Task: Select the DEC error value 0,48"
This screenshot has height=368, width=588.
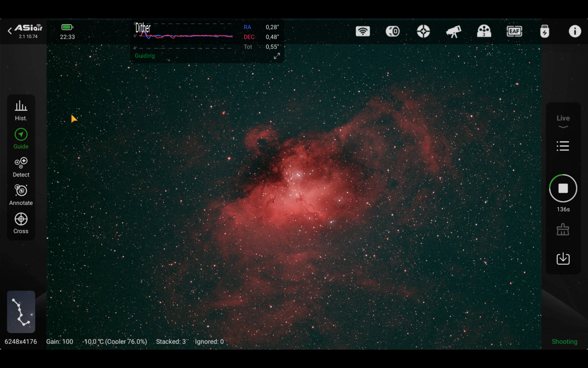Action: point(272,37)
